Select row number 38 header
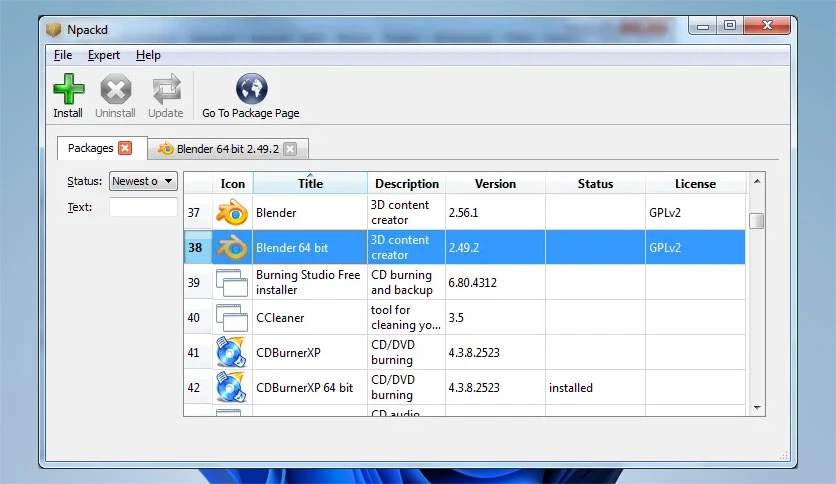Screen dimensions: 836x484 (x=198, y=247)
